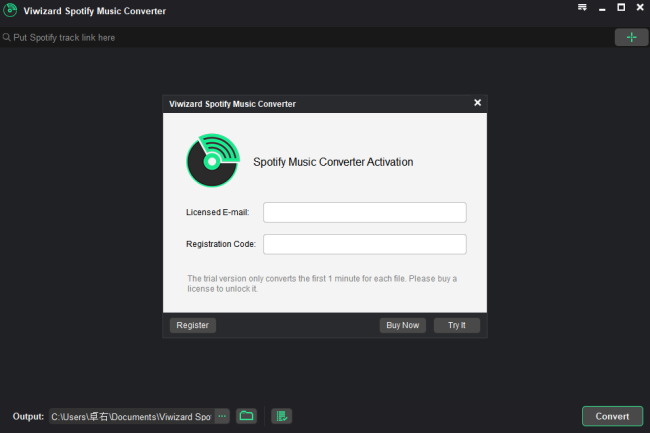The height and width of the screenshot is (433, 650).
Task: Click the Register button
Action: click(x=193, y=325)
